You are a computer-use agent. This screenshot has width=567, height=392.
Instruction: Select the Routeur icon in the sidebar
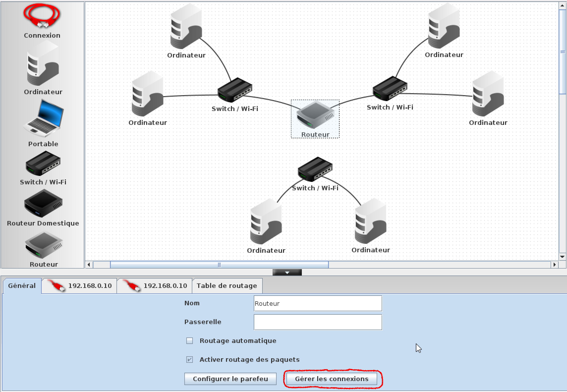tap(44, 246)
